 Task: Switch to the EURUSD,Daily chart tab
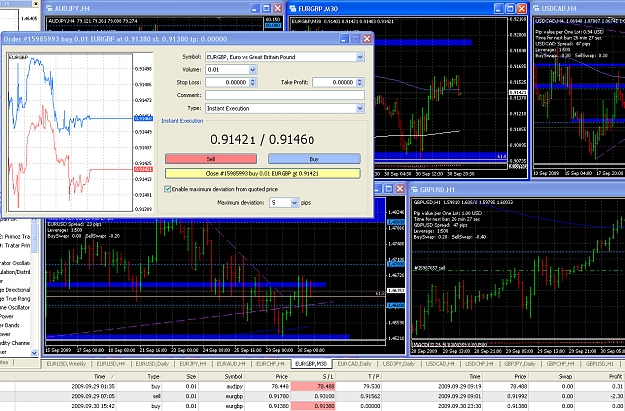(x=152, y=364)
